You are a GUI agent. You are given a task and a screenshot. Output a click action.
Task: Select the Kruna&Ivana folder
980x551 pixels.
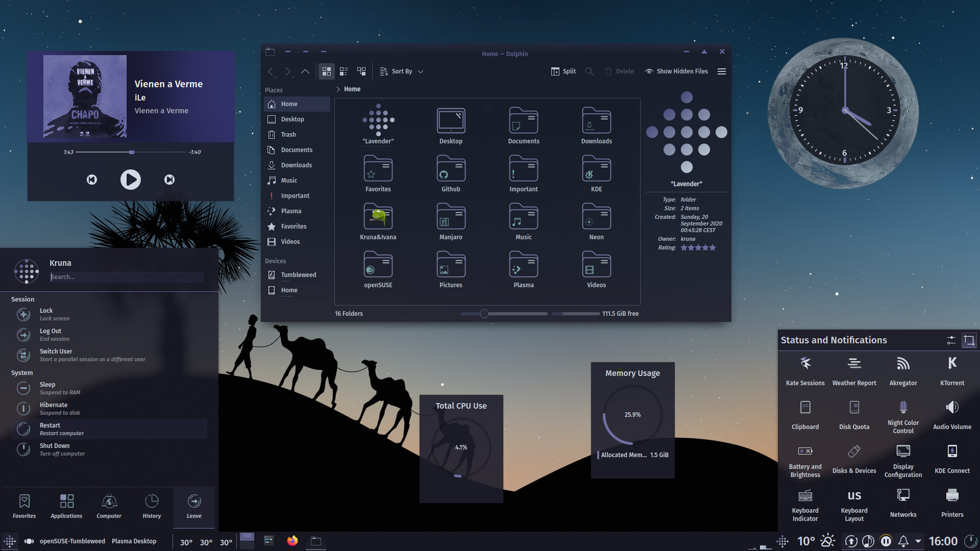tap(378, 221)
